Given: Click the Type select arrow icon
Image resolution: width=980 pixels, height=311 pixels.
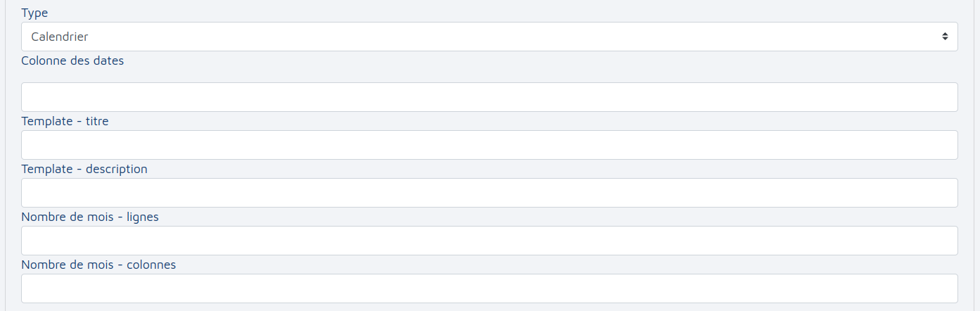Looking at the screenshot, I should (945, 37).
